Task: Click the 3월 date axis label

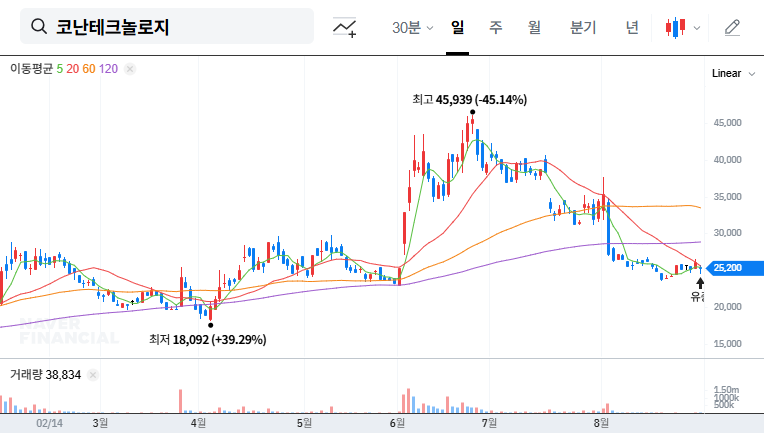Action: 100,423
